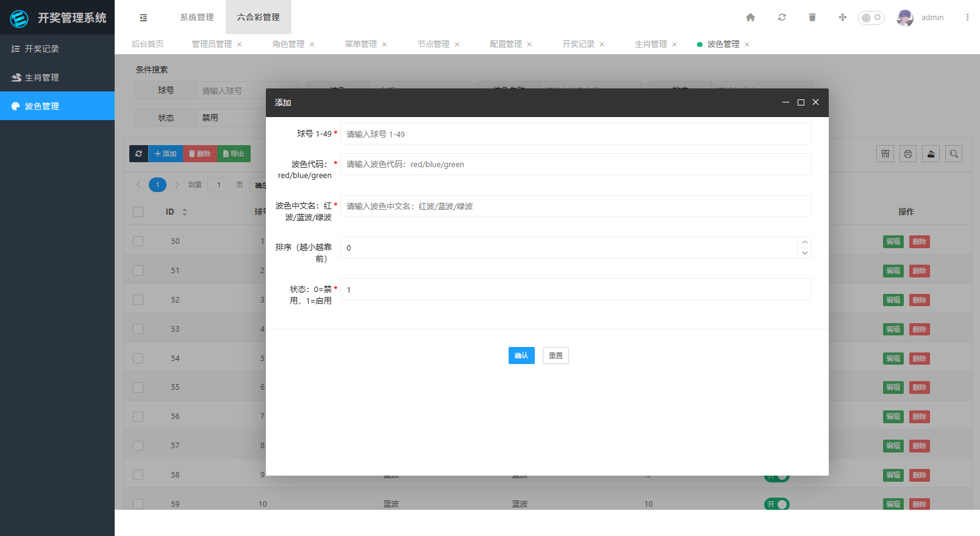Open the 节点管理 tab

[x=434, y=44]
